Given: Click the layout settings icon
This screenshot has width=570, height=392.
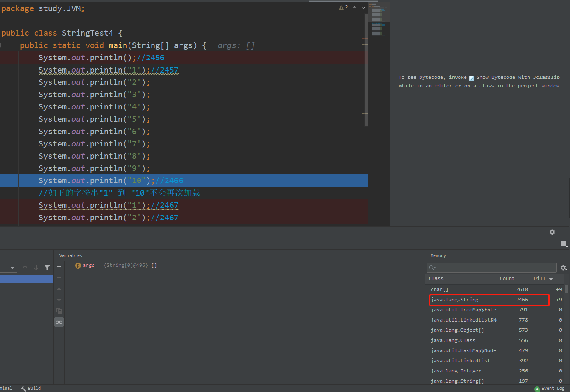Looking at the screenshot, I should coord(564,244).
